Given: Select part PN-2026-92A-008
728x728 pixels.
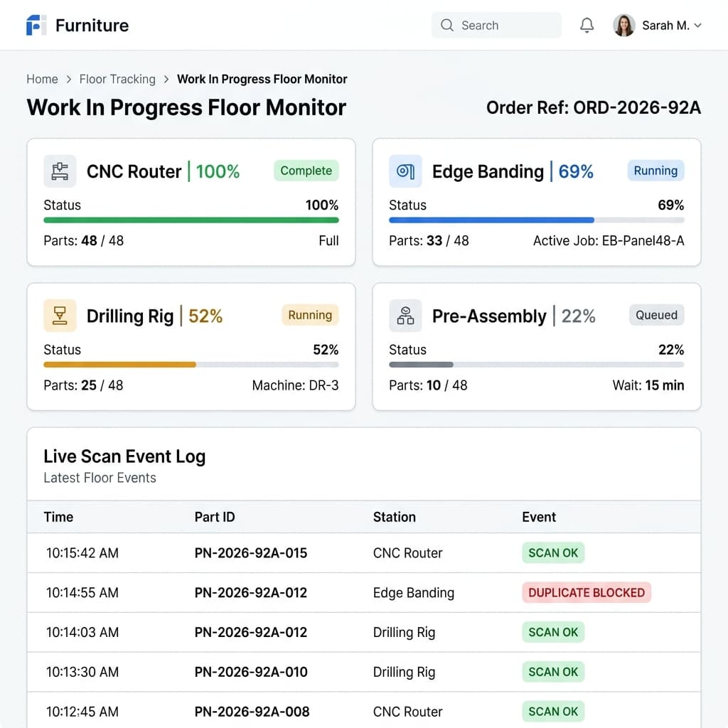Looking at the screenshot, I should [252, 712].
